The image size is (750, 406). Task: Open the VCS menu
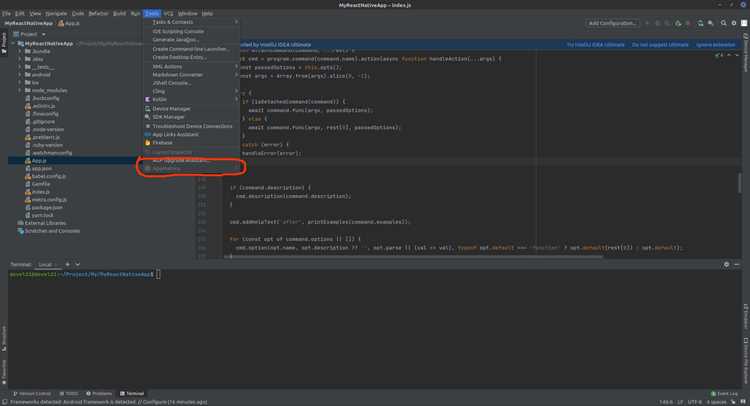(x=168, y=13)
